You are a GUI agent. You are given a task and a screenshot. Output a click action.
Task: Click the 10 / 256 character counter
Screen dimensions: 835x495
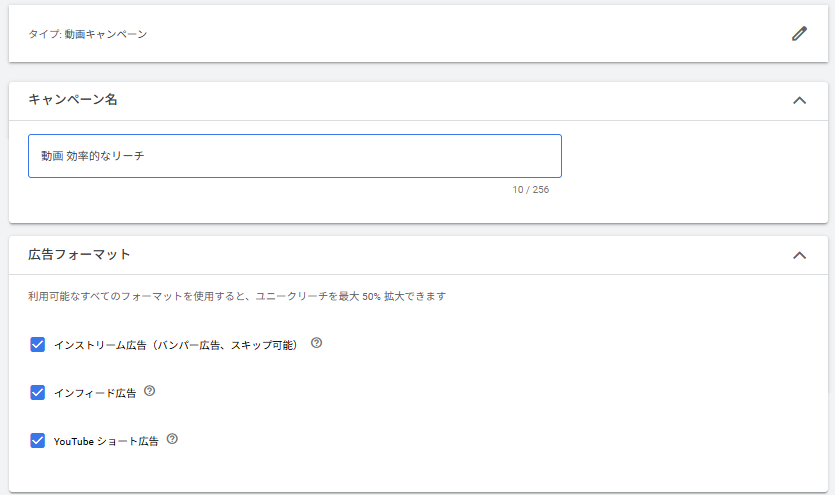tap(530, 189)
